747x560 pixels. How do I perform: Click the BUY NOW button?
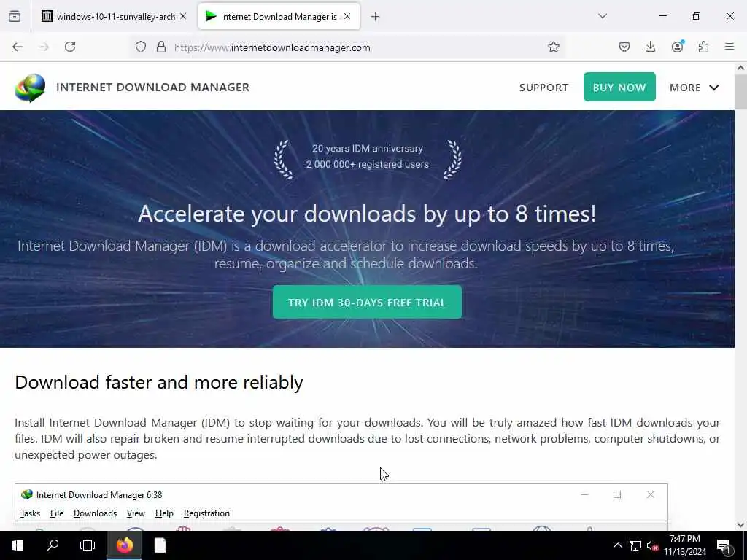tap(619, 87)
